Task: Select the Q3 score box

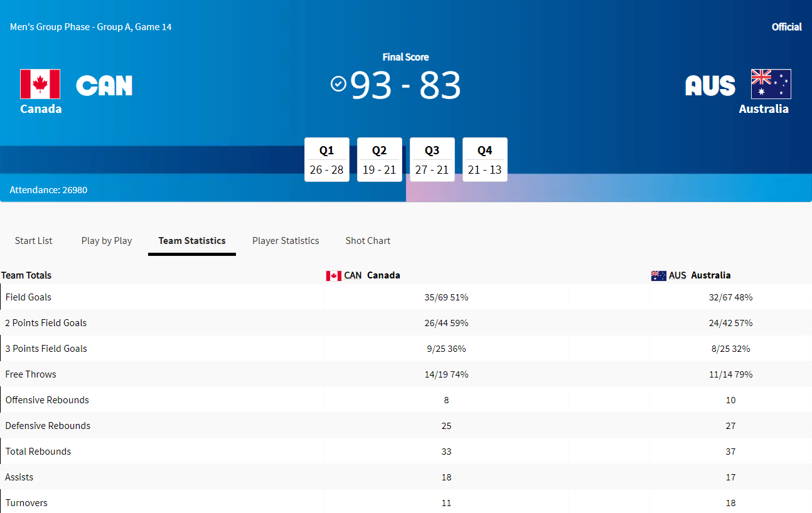Action: pos(432,160)
